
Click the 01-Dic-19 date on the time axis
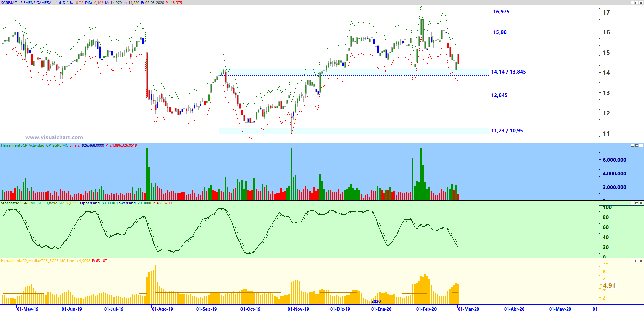pyautogui.click(x=340, y=309)
